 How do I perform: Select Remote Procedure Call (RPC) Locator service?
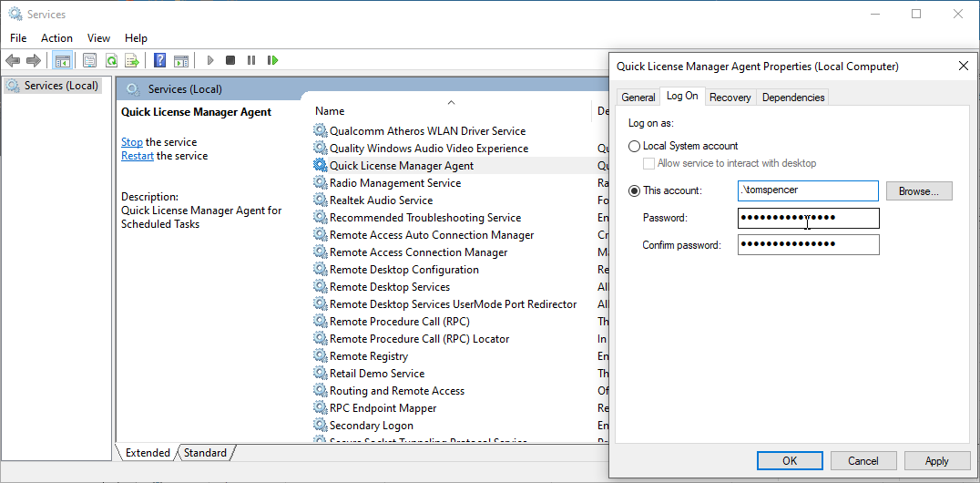[x=419, y=338]
